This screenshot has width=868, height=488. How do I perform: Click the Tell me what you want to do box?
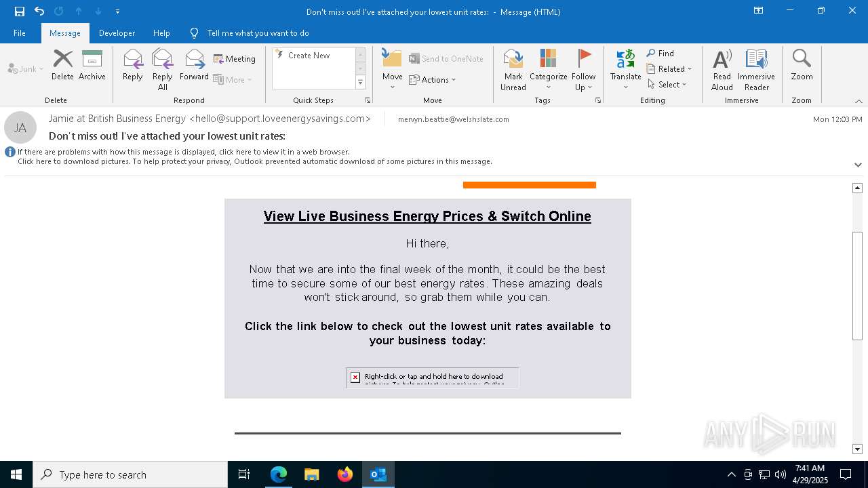click(x=258, y=33)
